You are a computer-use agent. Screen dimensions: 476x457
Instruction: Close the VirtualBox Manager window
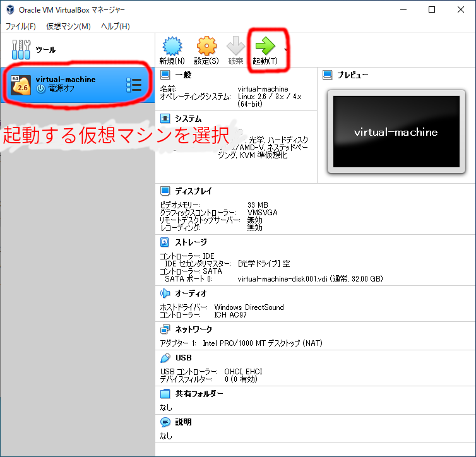pos(460,9)
